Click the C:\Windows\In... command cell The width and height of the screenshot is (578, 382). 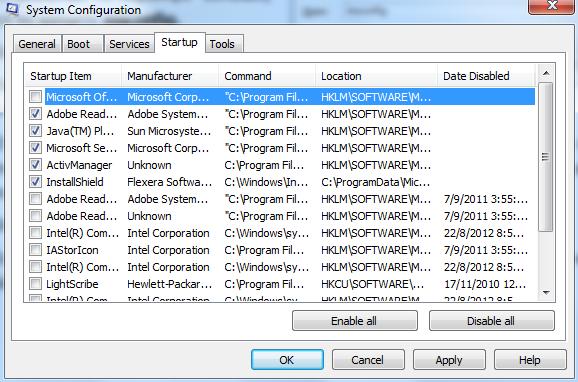pyautogui.click(x=266, y=182)
